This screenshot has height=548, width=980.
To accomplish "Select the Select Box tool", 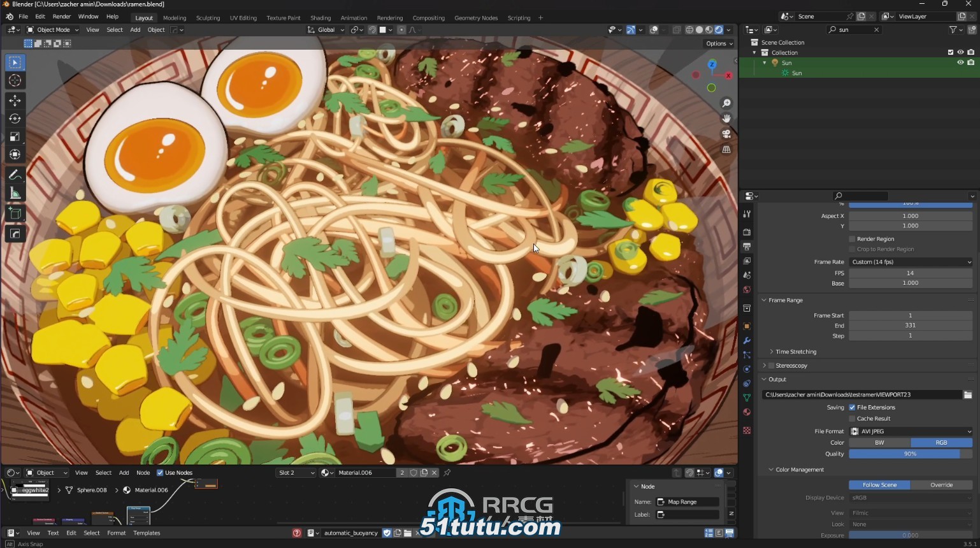I will (x=15, y=62).
